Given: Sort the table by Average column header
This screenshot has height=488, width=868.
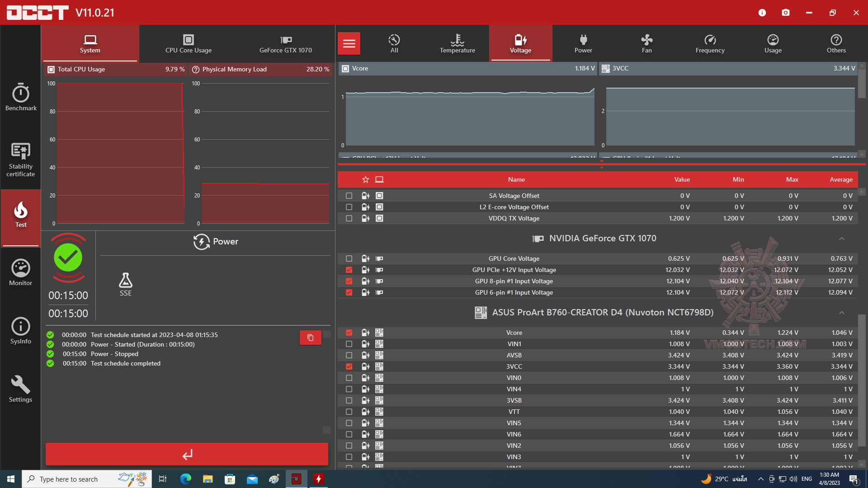Looking at the screenshot, I should click(841, 179).
